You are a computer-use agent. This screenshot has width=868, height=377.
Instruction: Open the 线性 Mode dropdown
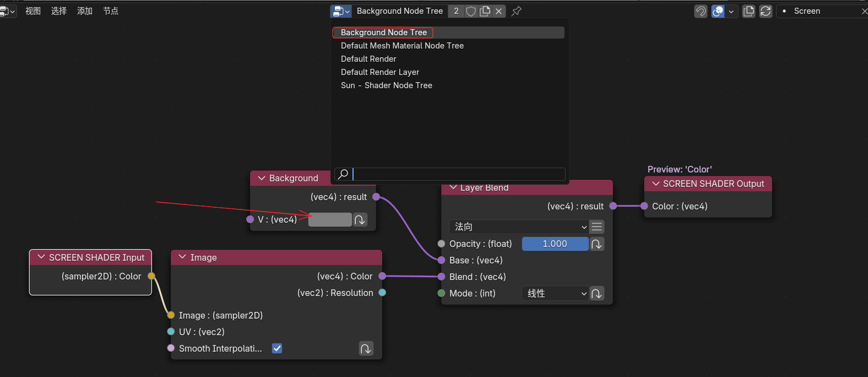[555, 294]
